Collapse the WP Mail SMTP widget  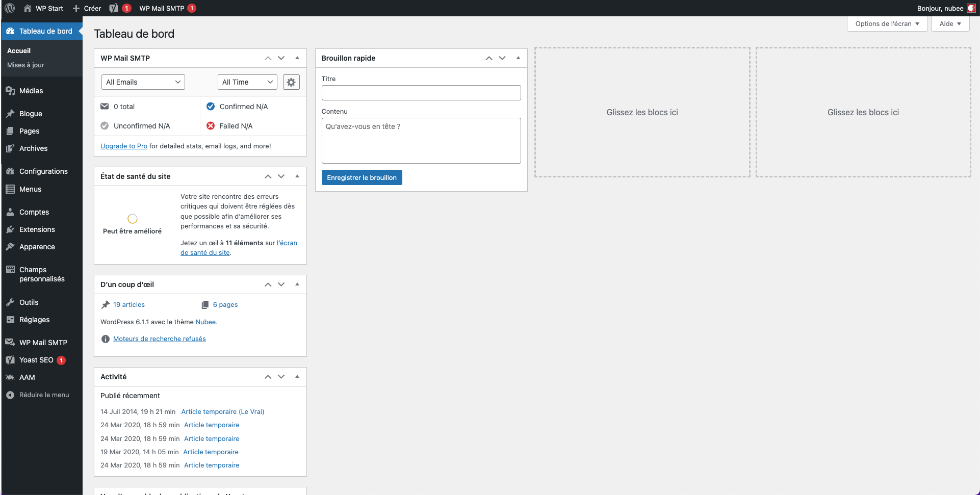tap(297, 58)
